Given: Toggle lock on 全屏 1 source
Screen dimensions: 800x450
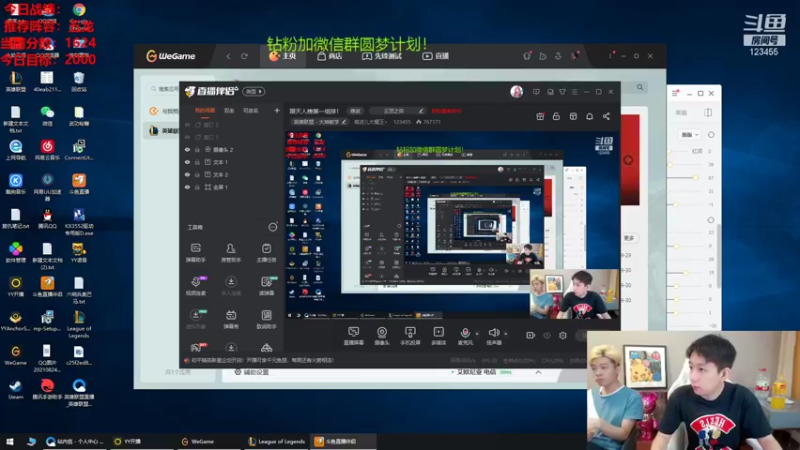Looking at the screenshot, I should 197,187.
